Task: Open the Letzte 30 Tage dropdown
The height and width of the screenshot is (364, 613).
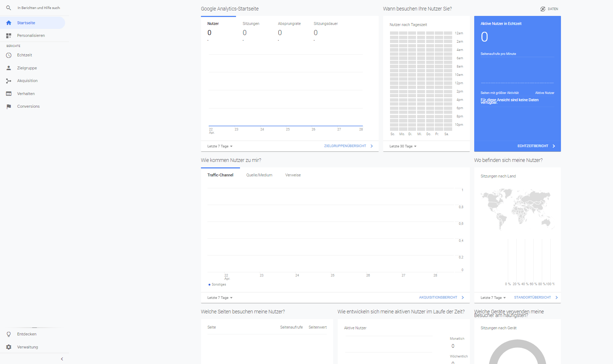Action: [403, 146]
